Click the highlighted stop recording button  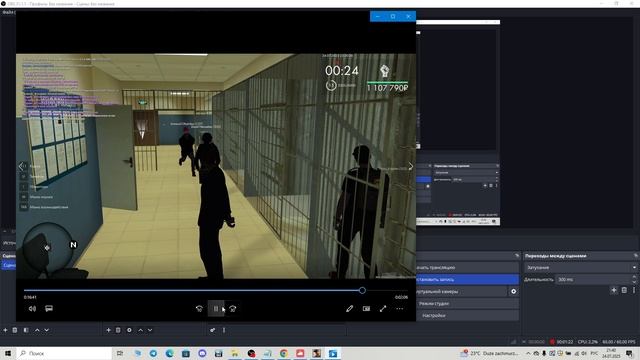(468, 279)
